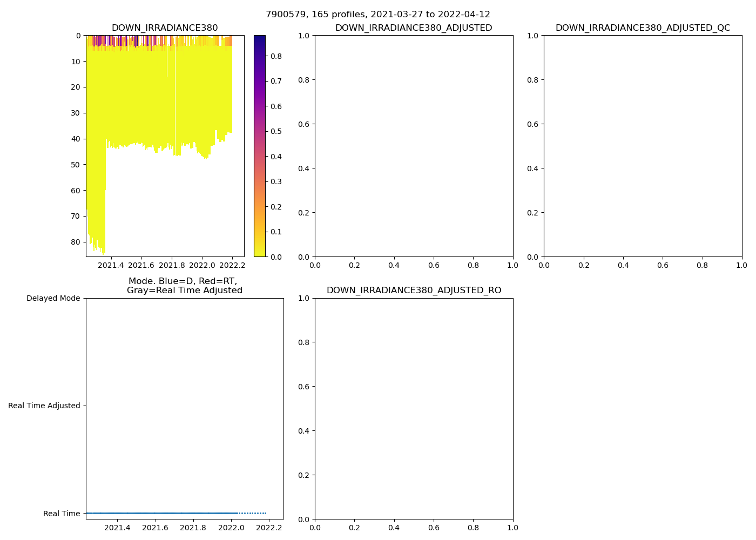
Task: Click the DOWN_IRRADIANCE380_ADJUSTED_QC plot title
Action: click(x=643, y=28)
